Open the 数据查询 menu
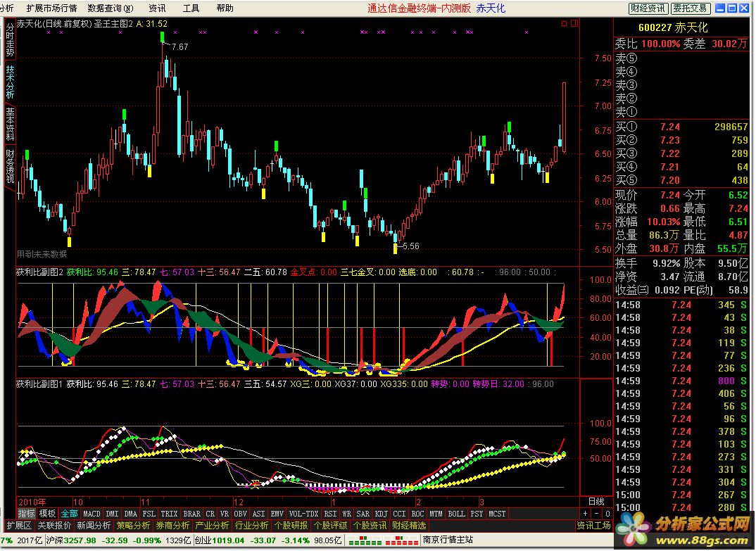Image resolution: width=756 pixels, height=551 pixels. tap(111, 8)
